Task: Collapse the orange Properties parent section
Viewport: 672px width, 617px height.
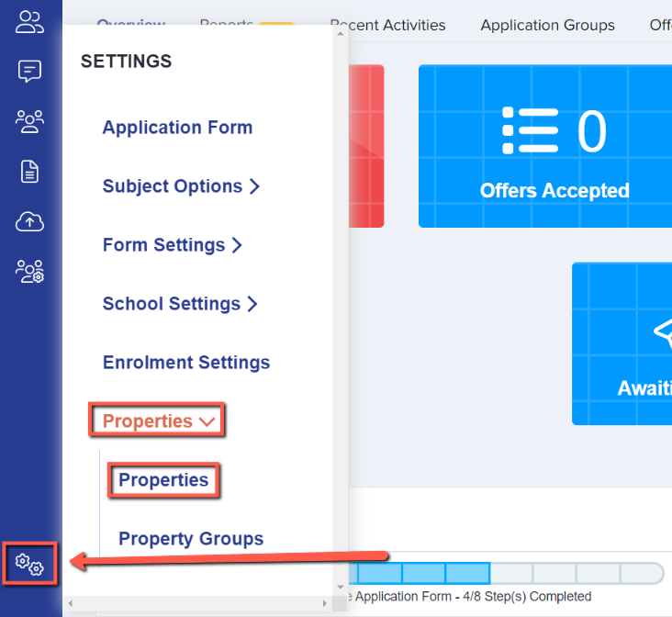Action: click(158, 421)
